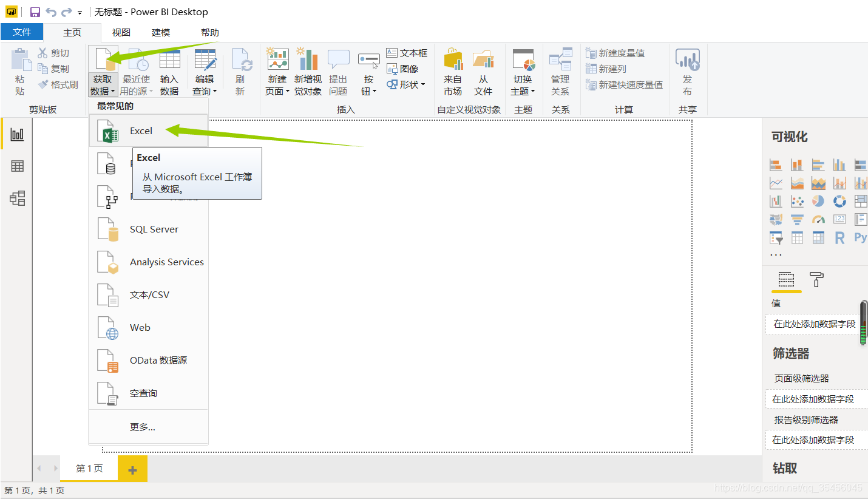Switch to Report view in left sidebar
The height and width of the screenshot is (499, 868).
[x=17, y=134]
